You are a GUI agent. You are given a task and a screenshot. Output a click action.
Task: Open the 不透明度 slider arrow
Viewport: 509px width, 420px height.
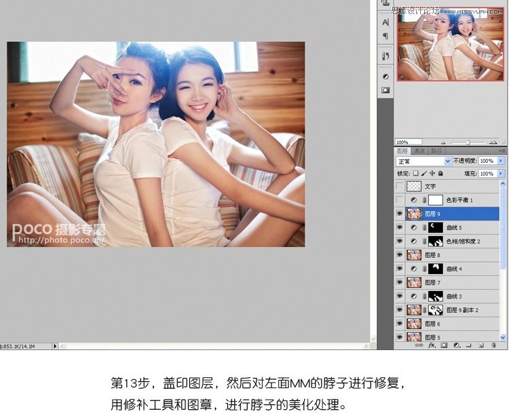click(x=501, y=161)
